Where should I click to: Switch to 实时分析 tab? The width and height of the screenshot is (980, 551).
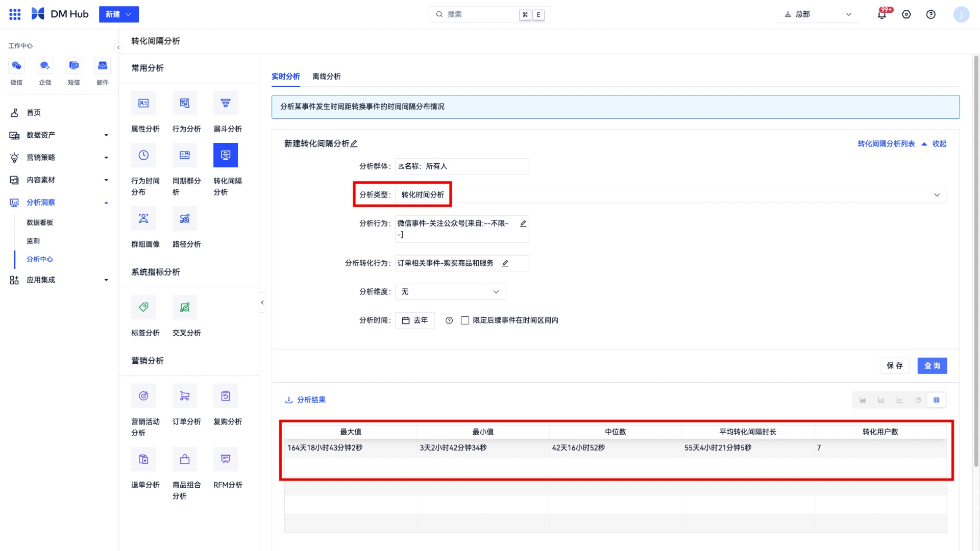(286, 77)
